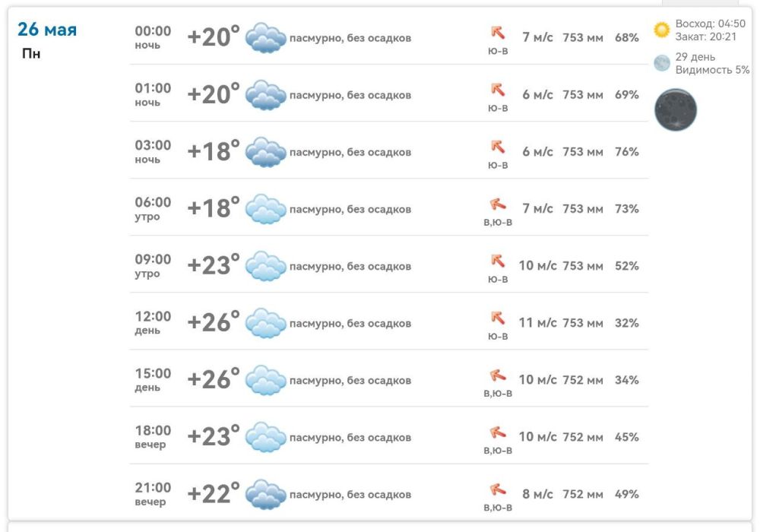This screenshot has width=760, height=532.
Task: Click the cloud icon for 00:00
Action: coord(265,37)
